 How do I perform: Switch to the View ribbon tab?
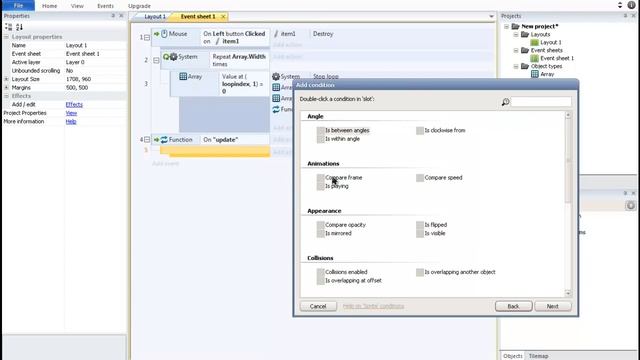77,6
